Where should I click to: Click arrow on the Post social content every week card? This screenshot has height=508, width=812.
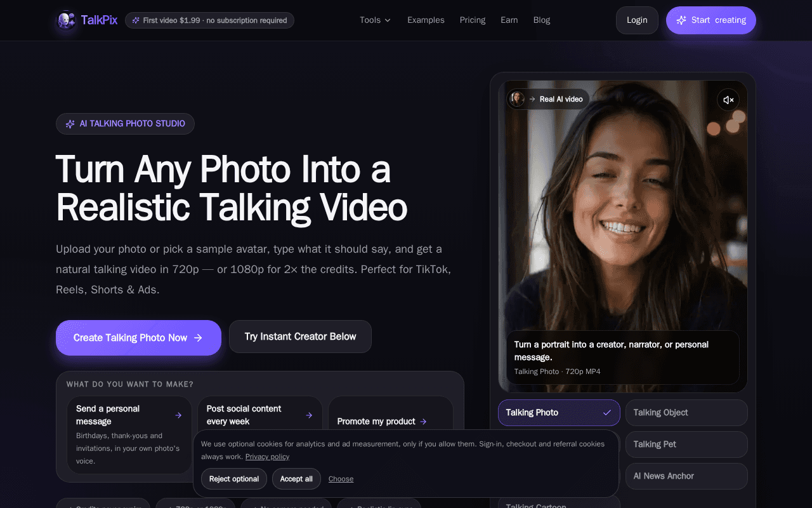[309, 415]
